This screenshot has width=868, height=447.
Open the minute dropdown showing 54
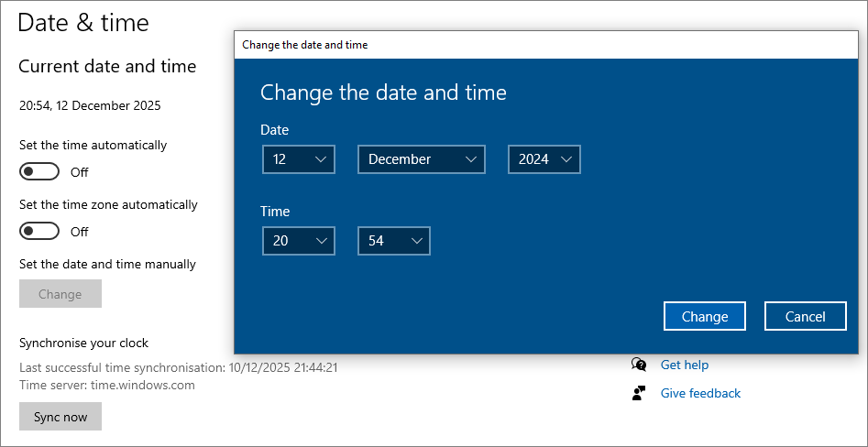(x=393, y=241)
